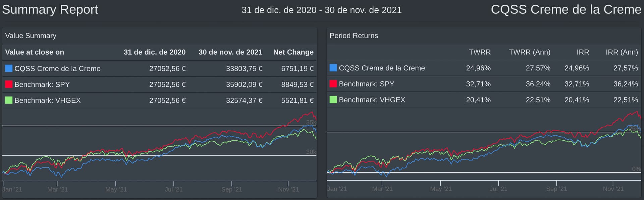Click the Jul '21 marker on value chart
Image resolution: width=644 pixels, height=200 pixels.
point(174,189)
